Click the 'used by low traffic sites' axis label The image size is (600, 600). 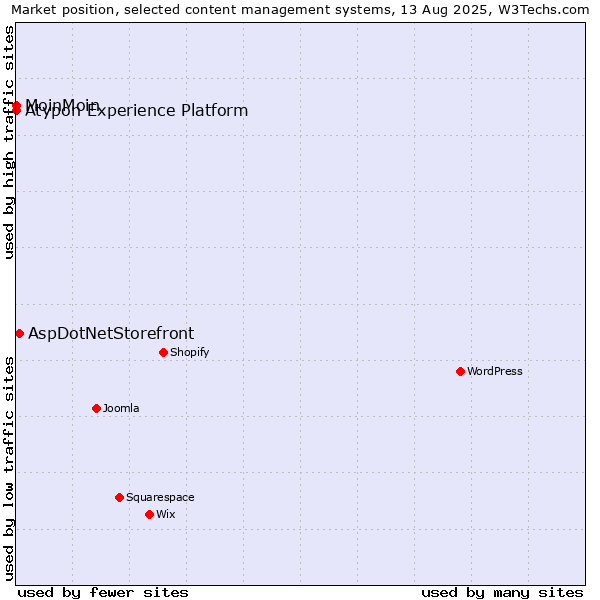(x=8, y=469)
